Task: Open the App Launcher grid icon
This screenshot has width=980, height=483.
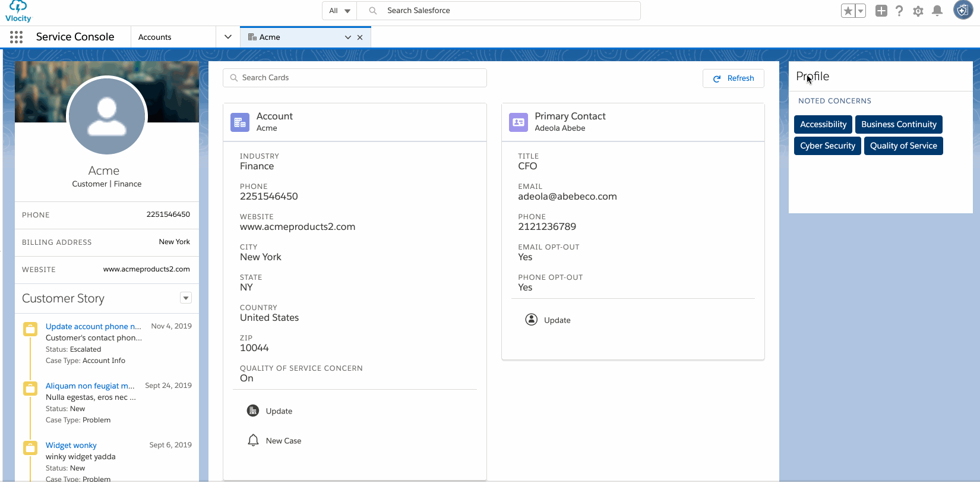Action: tap(17, 37)
